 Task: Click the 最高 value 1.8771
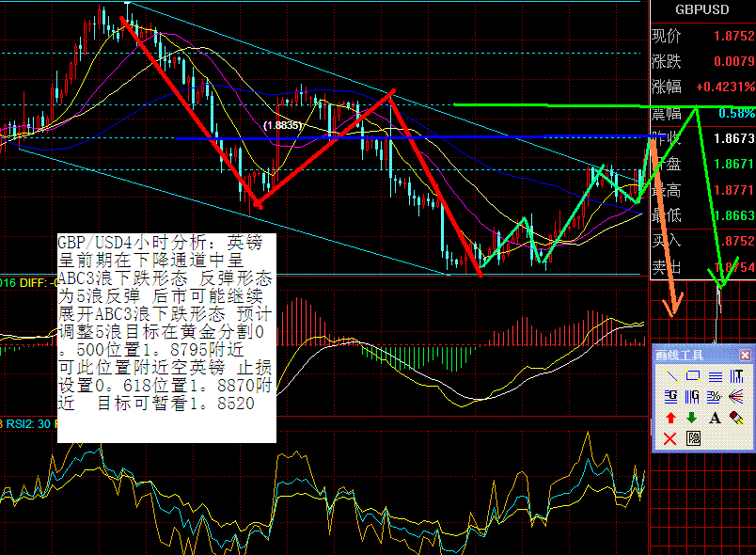coord(733,190)
